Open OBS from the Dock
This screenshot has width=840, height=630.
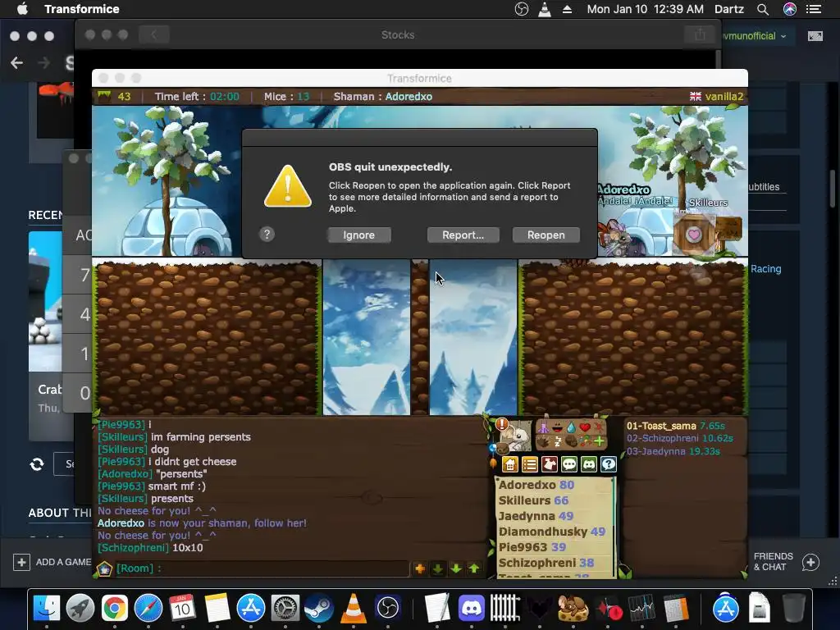coord(388,608)
